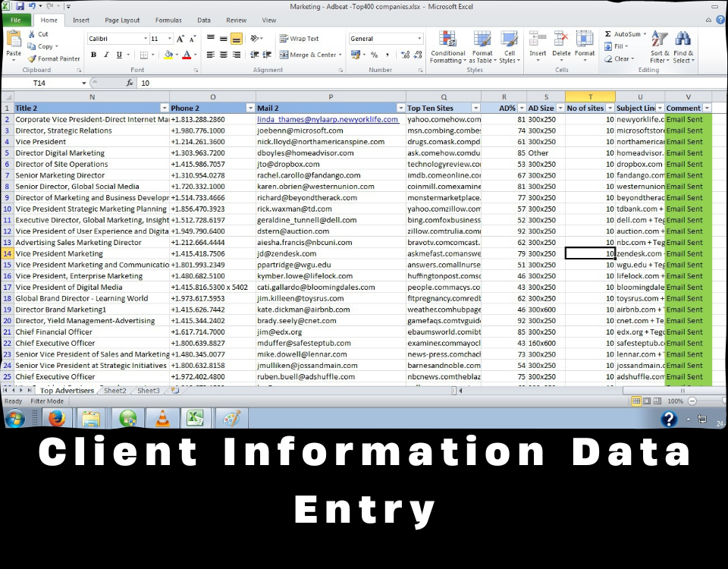This screenshot has width=728, height=569.
Task: Click the Cut scissors icon
Action: (x=32, y=34)
